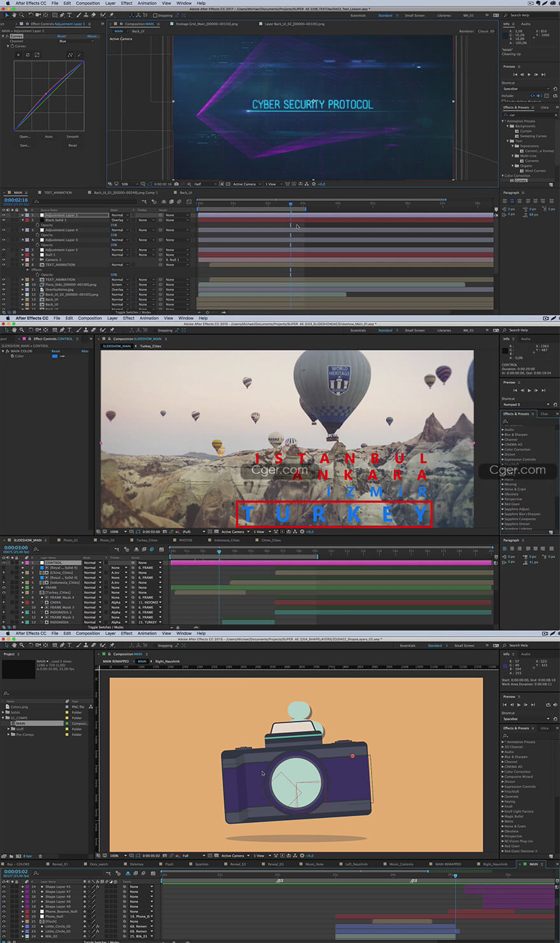
Task: Switch to Turkey_Cities timeline tab
Action: click(146, 540)
